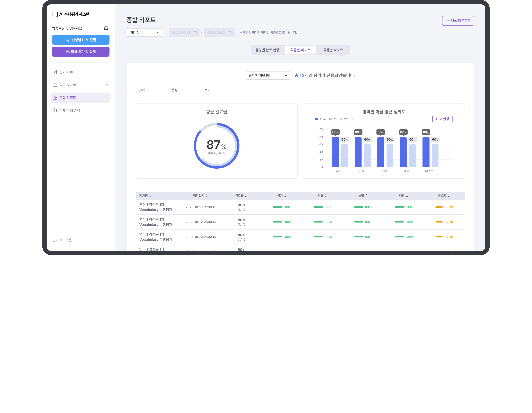532x413 pixels.
Task: Click the 종합 리포트 chart icon
Action: click(x=55, y=98)
